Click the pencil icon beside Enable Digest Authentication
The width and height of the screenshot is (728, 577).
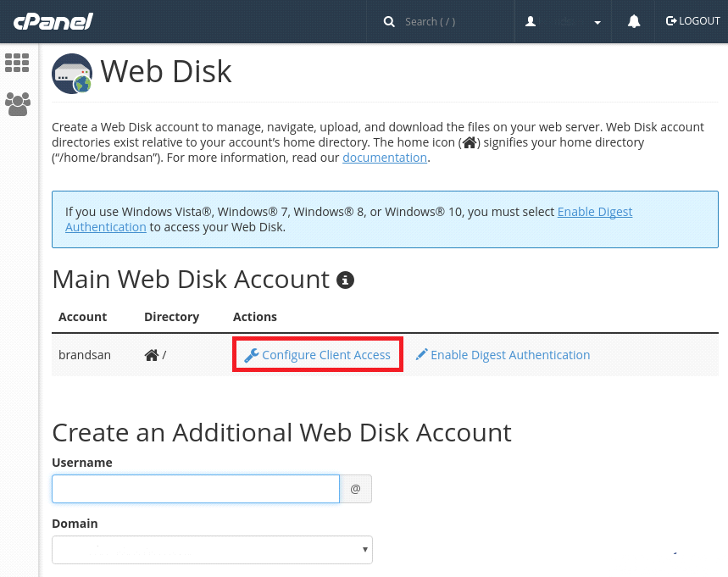pyautogui.click(x=421, y=354)
